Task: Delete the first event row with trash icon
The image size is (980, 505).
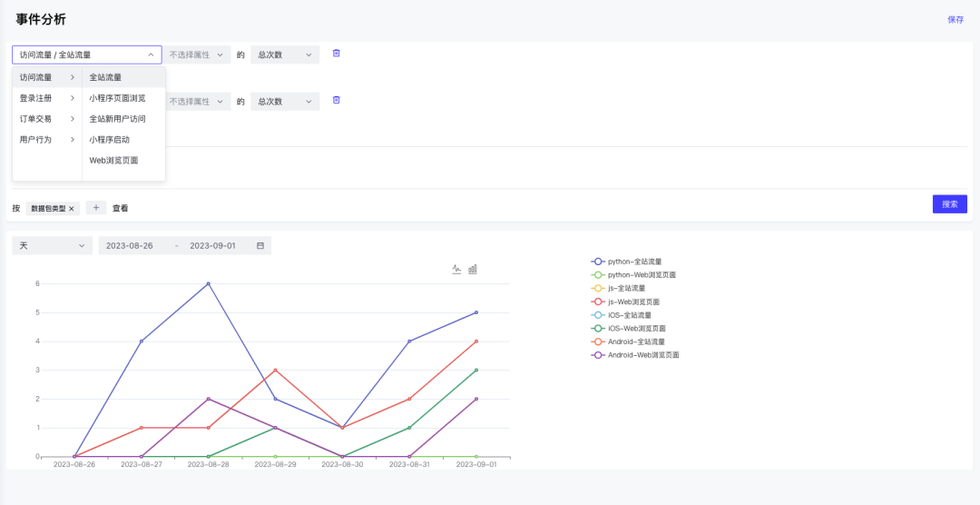Action: tap(336, 54)
